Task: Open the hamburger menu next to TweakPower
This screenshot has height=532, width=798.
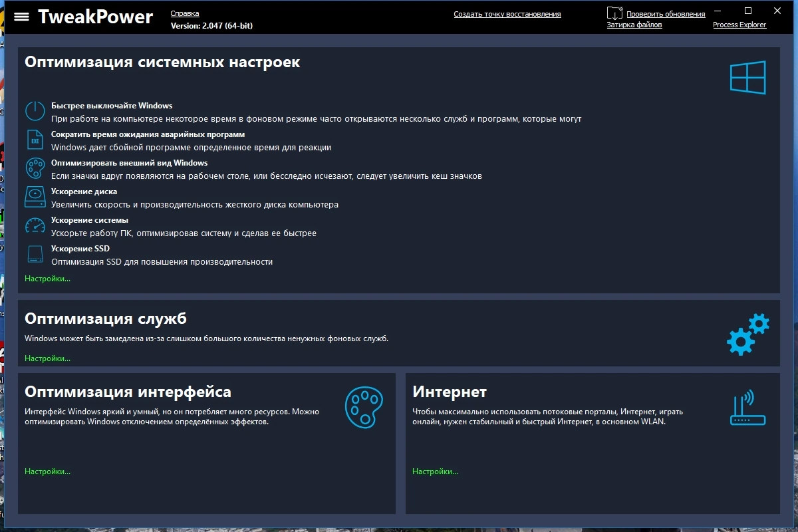Action: click(x=21, y=17)
